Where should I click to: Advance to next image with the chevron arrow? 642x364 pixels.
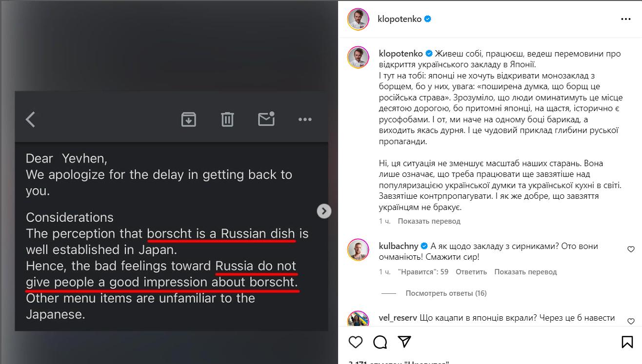(x=323, y=211)
